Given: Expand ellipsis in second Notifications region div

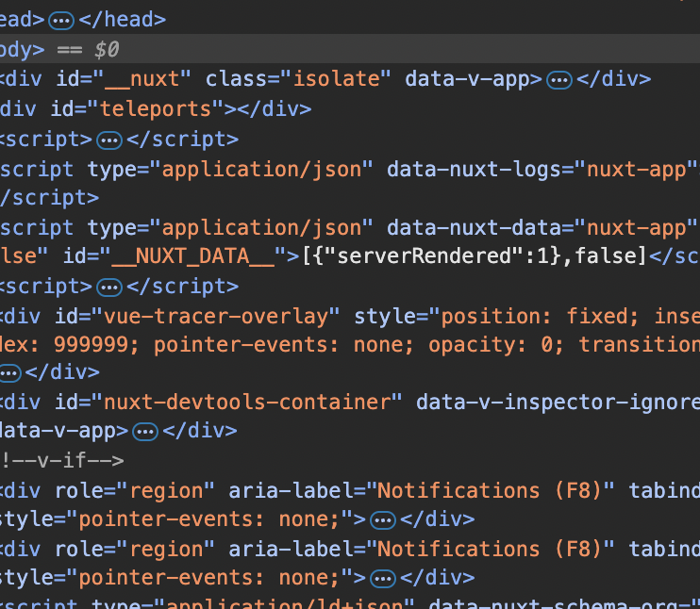Looking at the screenshot, I should (x=382, y=578).
